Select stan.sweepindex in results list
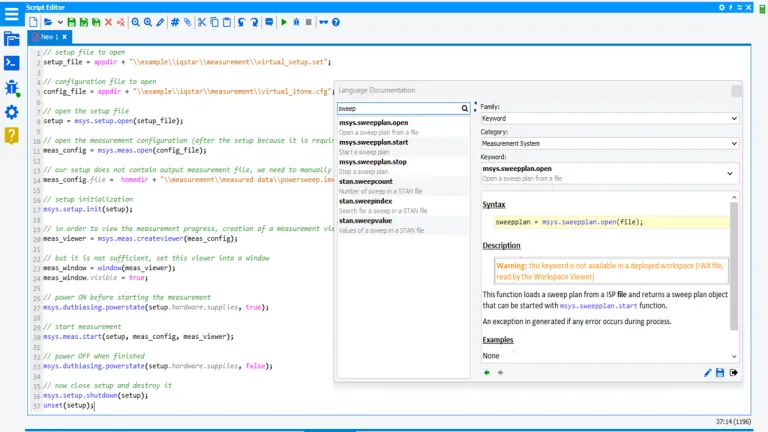768x432 pixels. point(403,205)
